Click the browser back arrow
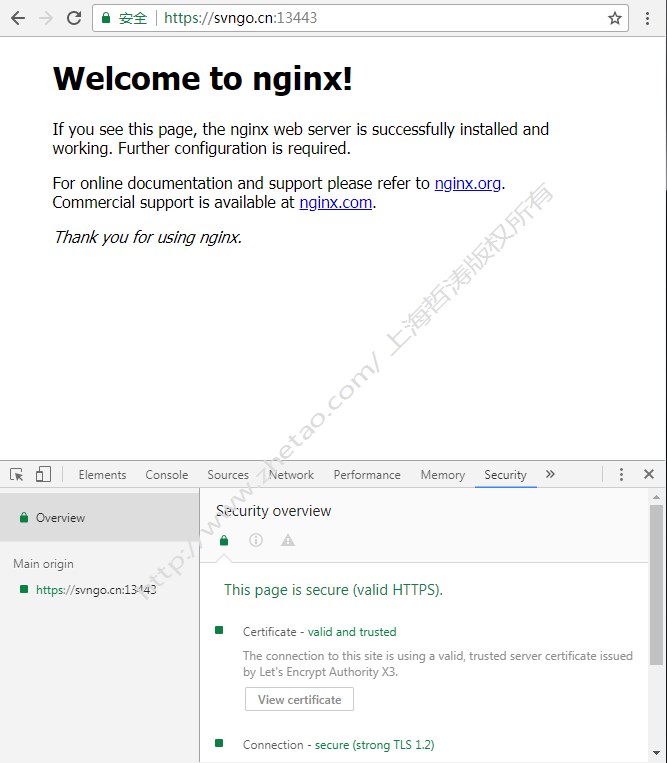This screenshot has height=763, width=667. tap(17, 18)
